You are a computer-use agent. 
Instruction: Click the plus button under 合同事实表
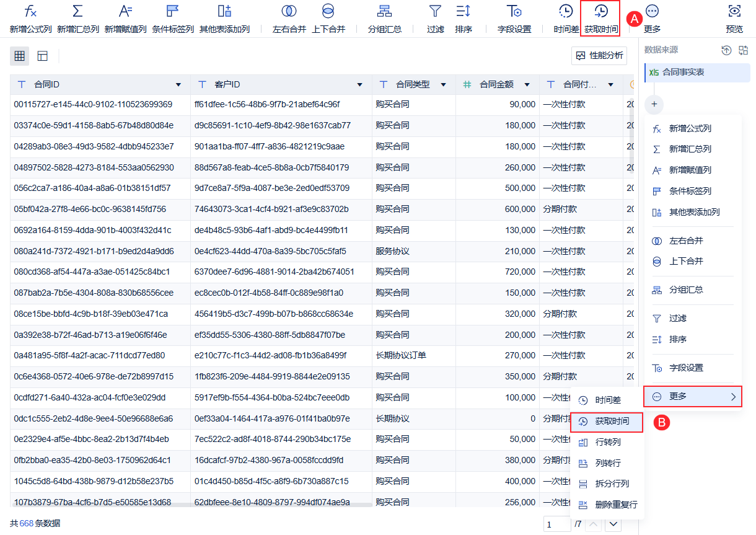654,104
